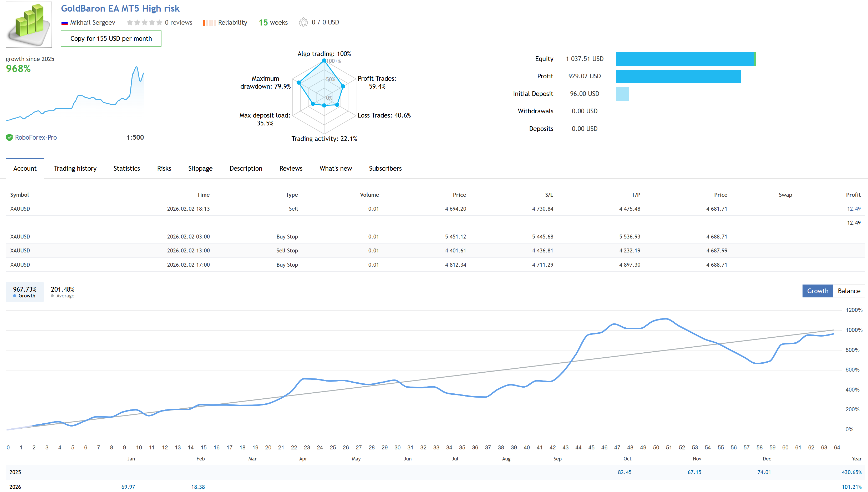868x492 pixels.
Task: Open the Risks tab
Action: (164, 168)
